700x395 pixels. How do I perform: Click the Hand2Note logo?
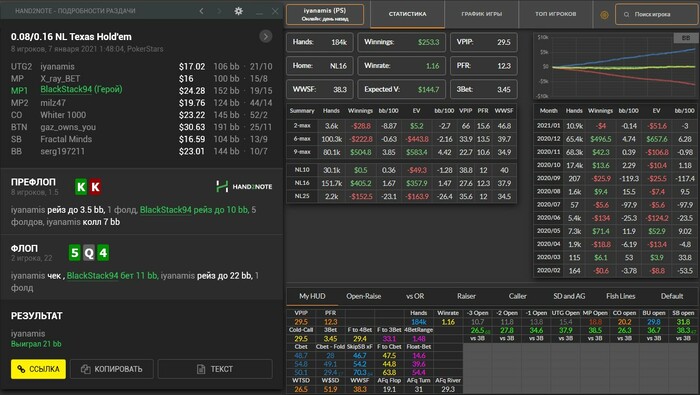[244, 187]
